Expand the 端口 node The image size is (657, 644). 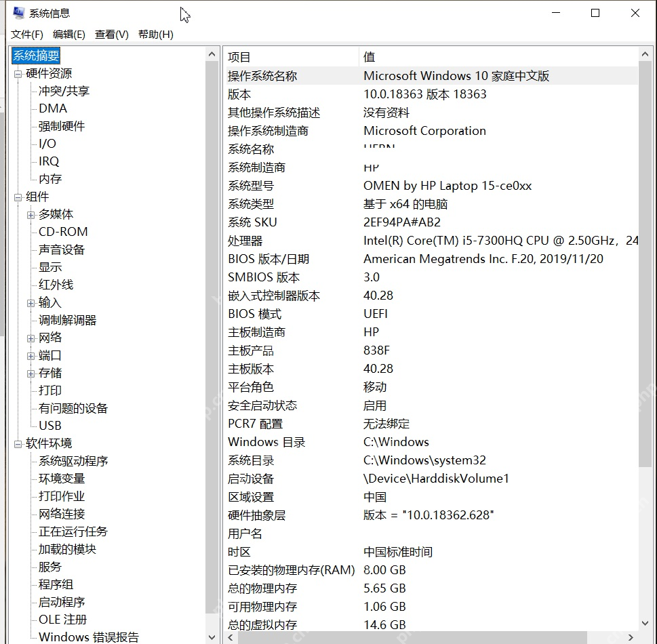31,356
